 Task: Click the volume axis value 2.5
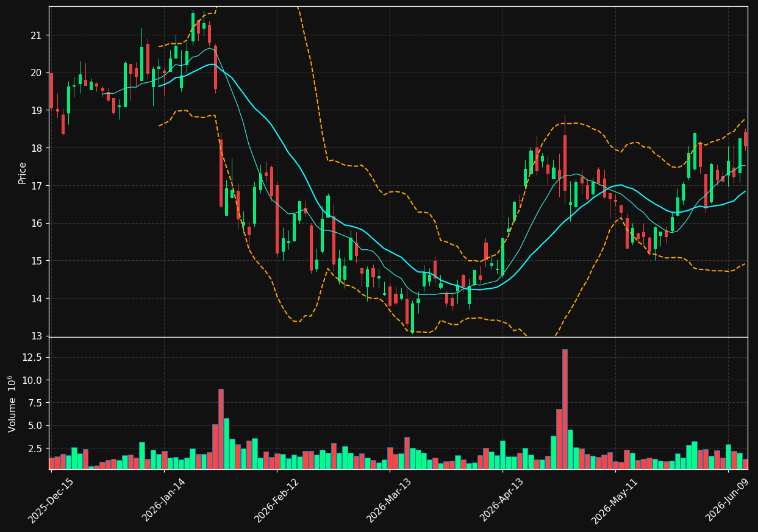coord(35,449)
